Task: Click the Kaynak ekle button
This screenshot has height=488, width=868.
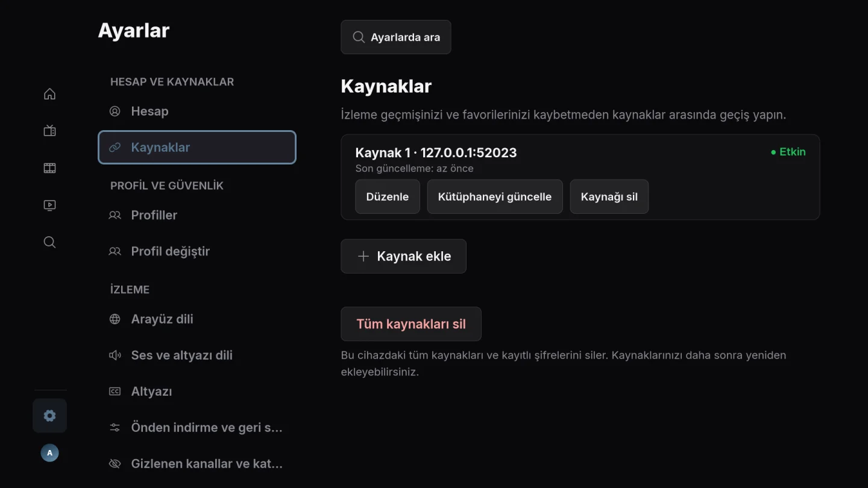Action: 404,257
